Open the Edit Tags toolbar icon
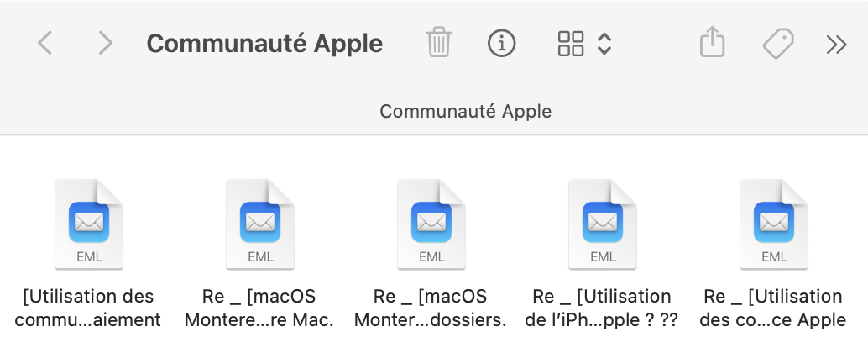The image size is (868, 353). (778, 43)
